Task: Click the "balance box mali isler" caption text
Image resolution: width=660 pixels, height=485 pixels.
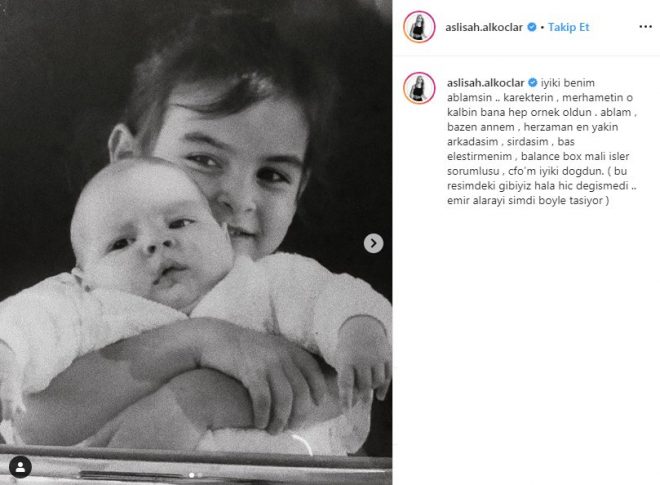Action: click(575, 156)
